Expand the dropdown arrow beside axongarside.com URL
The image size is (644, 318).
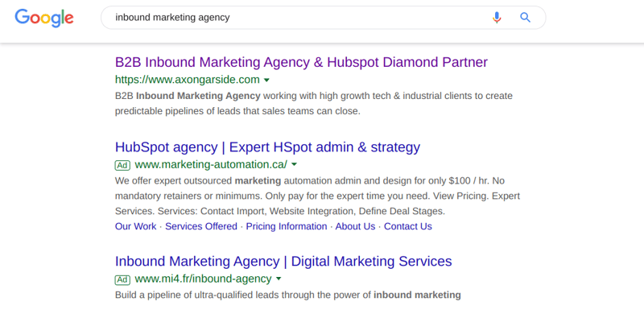(266, 81)
